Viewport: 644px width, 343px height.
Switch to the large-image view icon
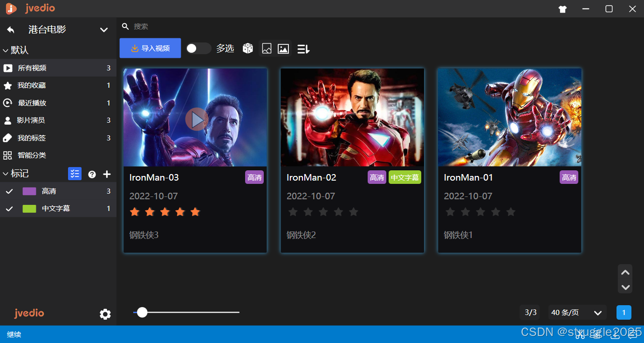pyautogui.click(x=283, y=49)
